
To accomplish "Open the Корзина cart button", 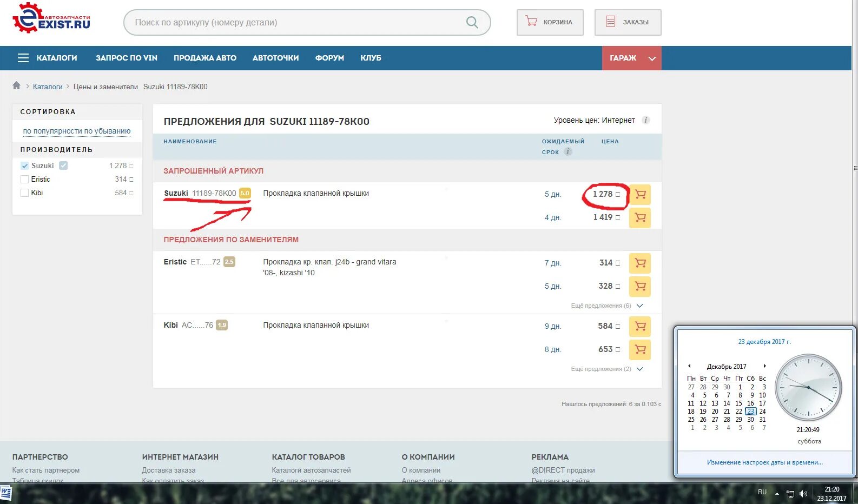I will (550, 22).
